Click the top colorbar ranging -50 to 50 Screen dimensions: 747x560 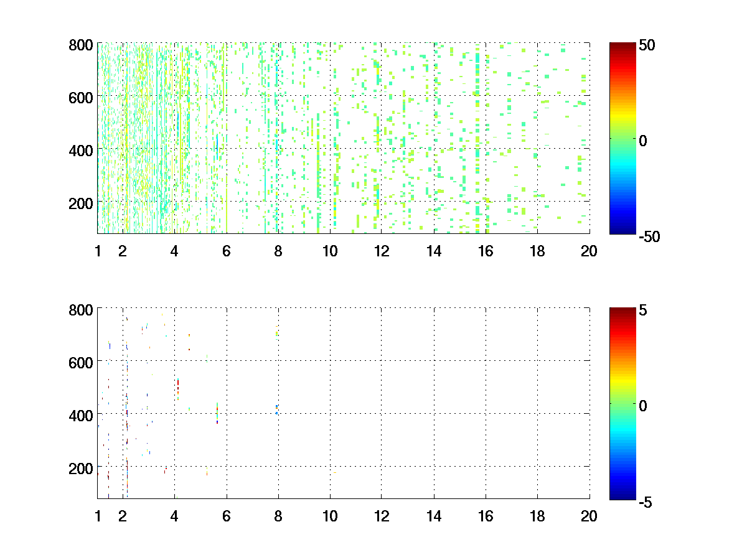(x=622, y=138)
